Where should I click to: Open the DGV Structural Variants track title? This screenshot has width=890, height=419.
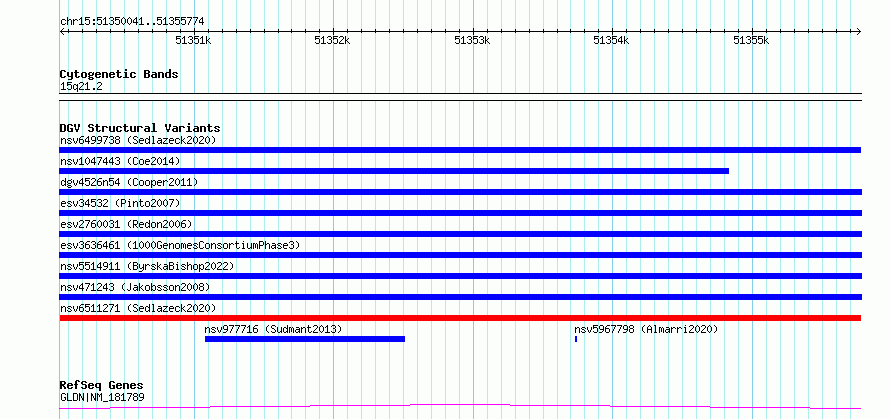[140, 128]
